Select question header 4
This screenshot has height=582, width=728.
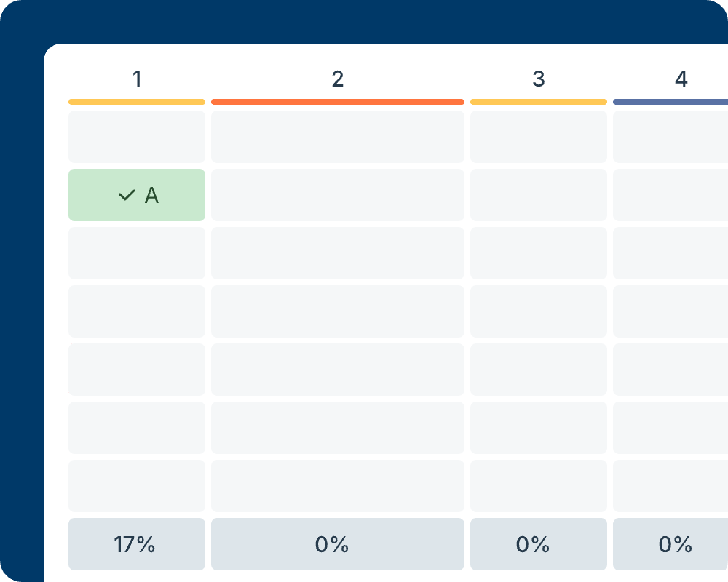pos(681,79)
